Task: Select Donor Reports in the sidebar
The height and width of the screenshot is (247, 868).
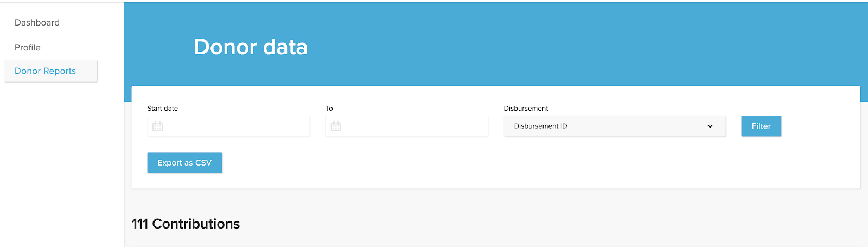Action: point(46,71)
